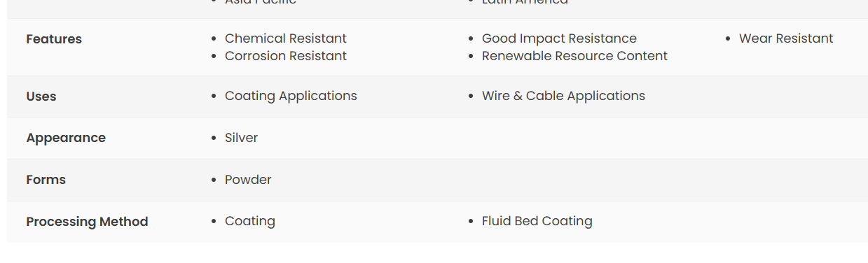Select Renewable Resource Content entry
The height and width of the screenshot is (263, 868).
pyautogui.click(x=574, y=56)
